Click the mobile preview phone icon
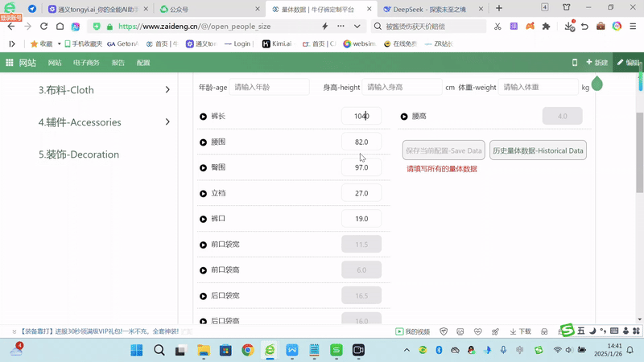The height and width of the screenshot is (362, 644). pos(574,63)
